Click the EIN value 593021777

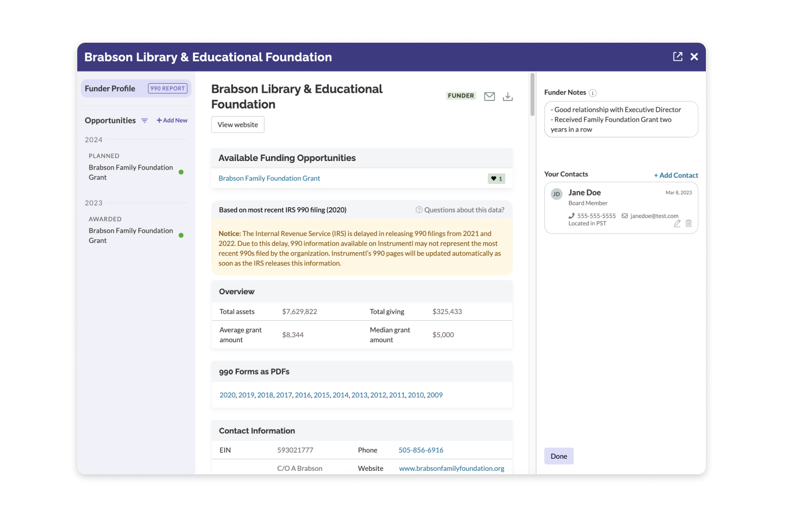[295, 450]
